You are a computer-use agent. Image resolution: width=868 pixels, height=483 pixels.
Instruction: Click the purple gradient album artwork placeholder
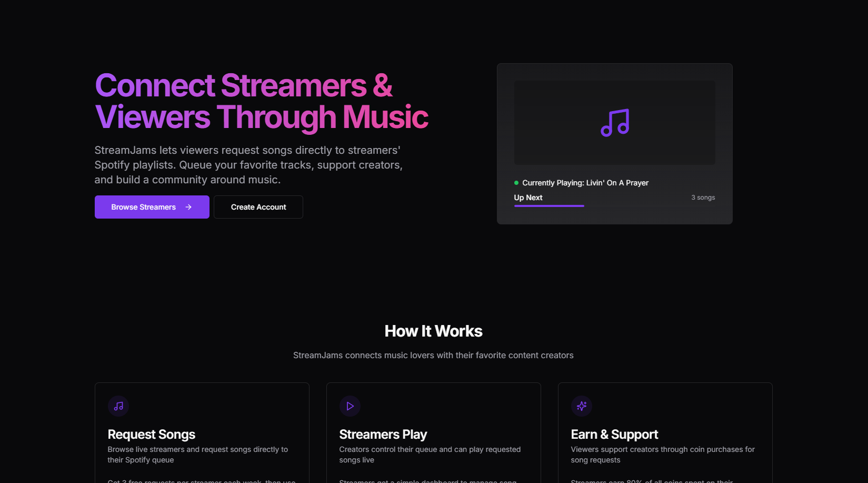pos(614,123)
